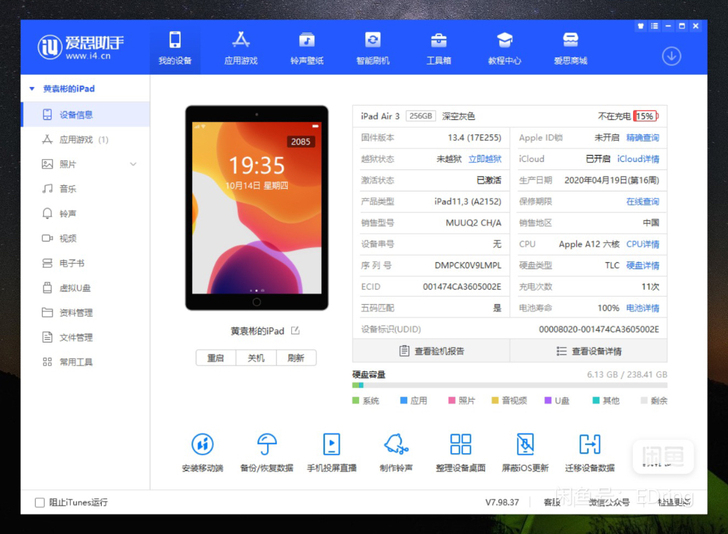This screenshot has width=728, height=534.
Task: Enable the 阻止iTunes运行 checkbox
Action: click(40, 502)
